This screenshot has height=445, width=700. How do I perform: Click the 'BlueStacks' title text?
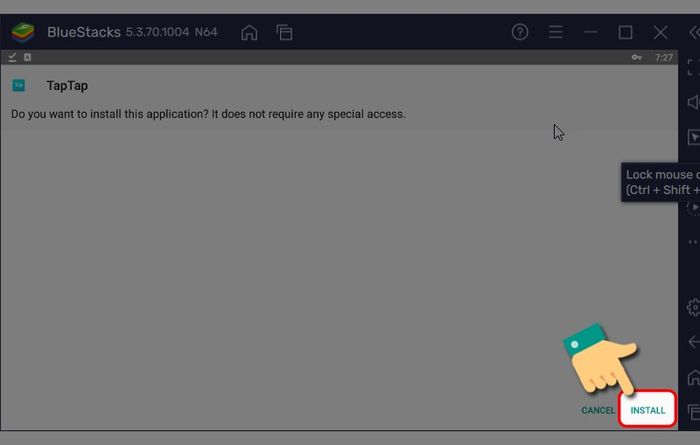(83, 32)
